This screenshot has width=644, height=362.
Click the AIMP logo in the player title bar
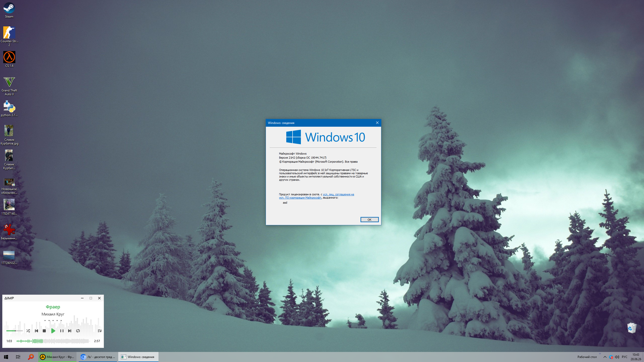click(x=9, y=298)
